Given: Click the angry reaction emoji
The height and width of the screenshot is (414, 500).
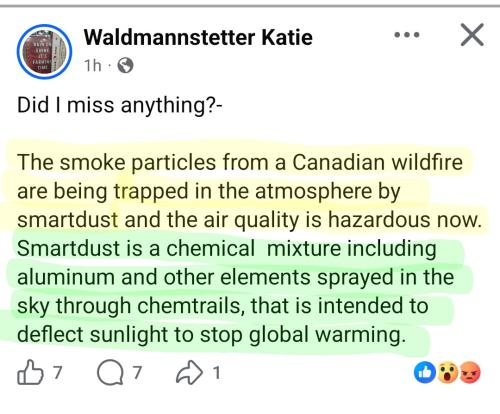Looking at the screenshot, I should [470, 372].
